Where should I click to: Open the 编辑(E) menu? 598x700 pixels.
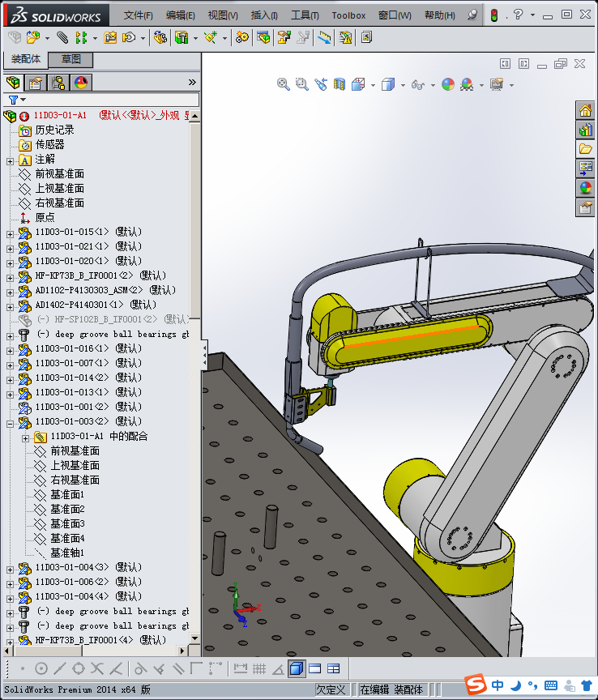point(181,15)
